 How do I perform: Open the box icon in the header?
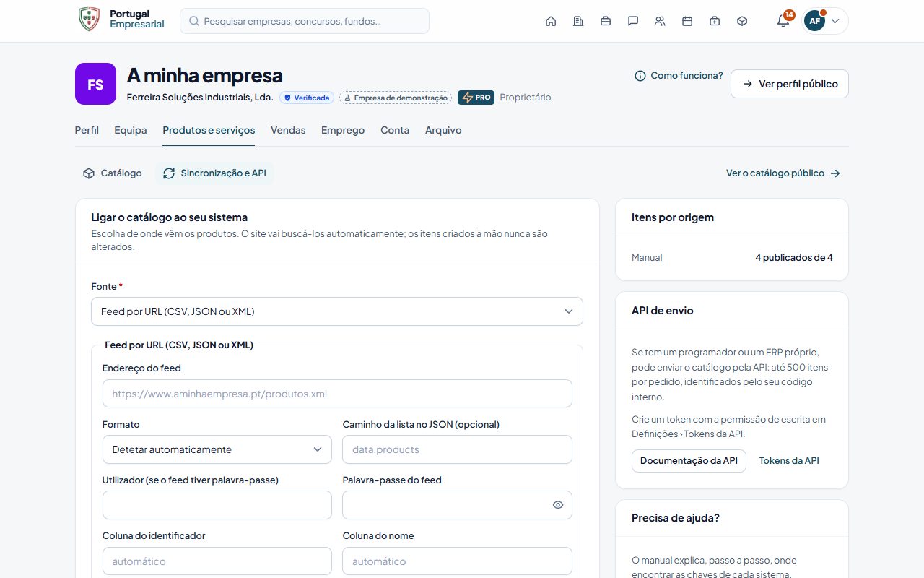coord(742,21)
